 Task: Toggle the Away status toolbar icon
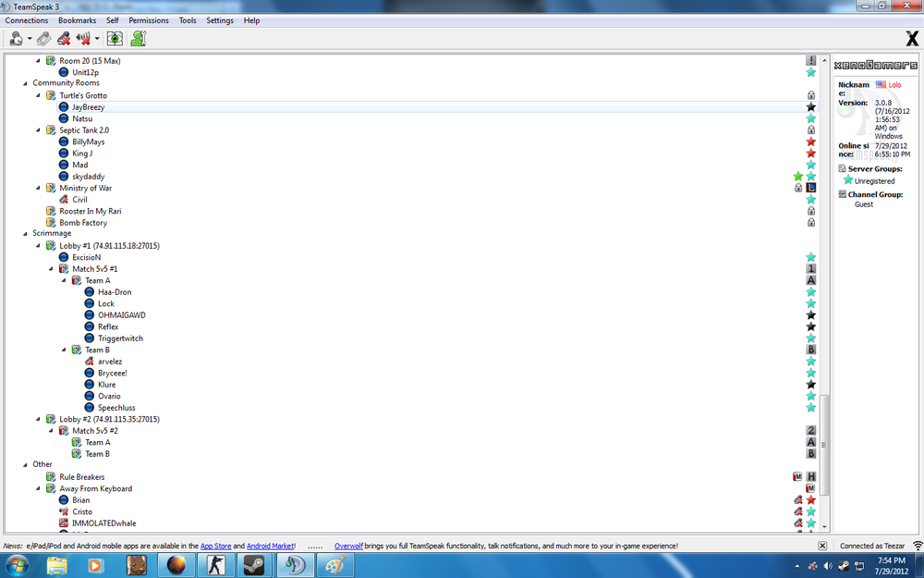17,39
